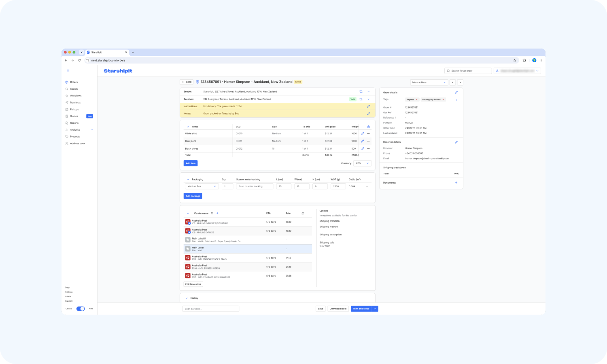The height and width of the screenshot is (364, 607).
Task: Click the Edit favourites button
Action: pyautogui.click(x=193, y=284)
